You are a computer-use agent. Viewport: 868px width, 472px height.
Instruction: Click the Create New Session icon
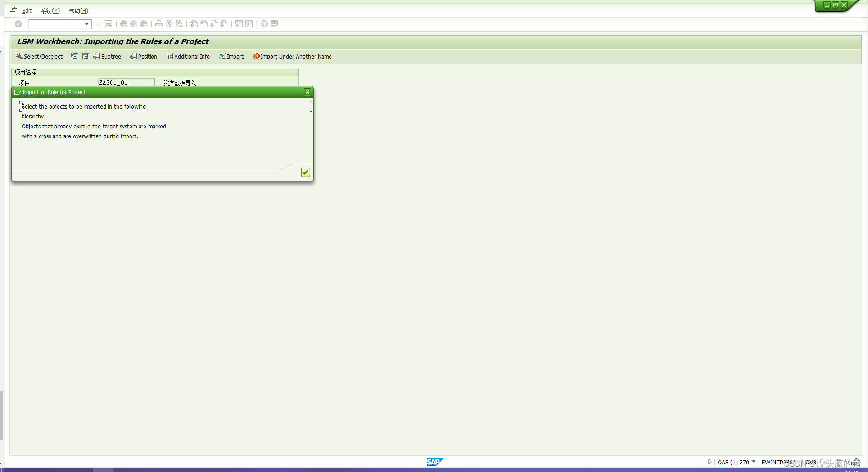click(x=239, y=24)
